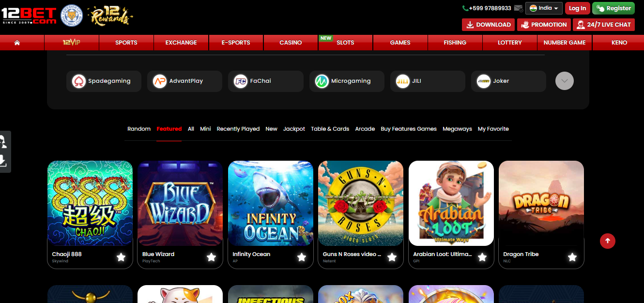Image resolution: width=644 pixels, height=303 pixels.
Task: Open the E-Sports menu
Action: point(236,43)
